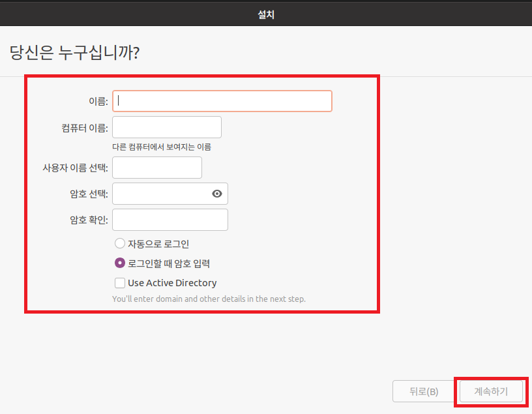Click the 사용자 이름 선택: label
The image size is (532, 414).
pos(76,168)
